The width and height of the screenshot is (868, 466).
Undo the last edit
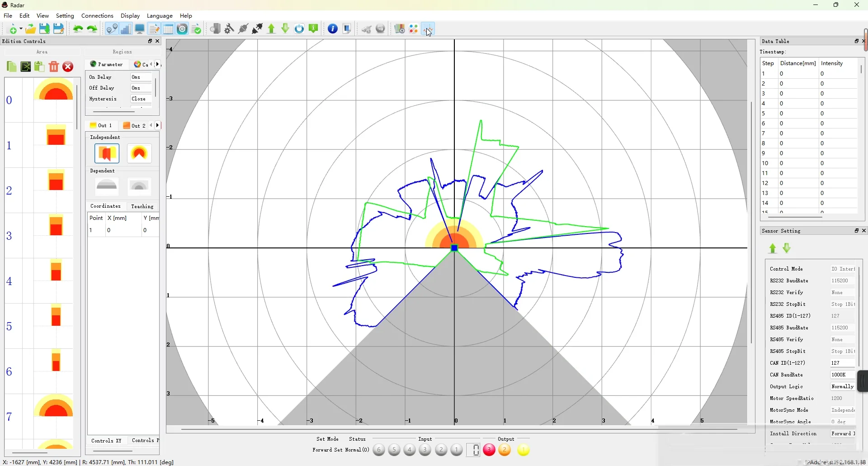tap(78, 29)
